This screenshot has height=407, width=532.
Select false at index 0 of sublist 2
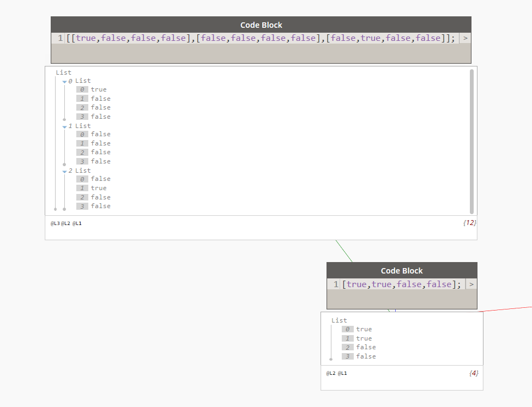pos(100,179)
